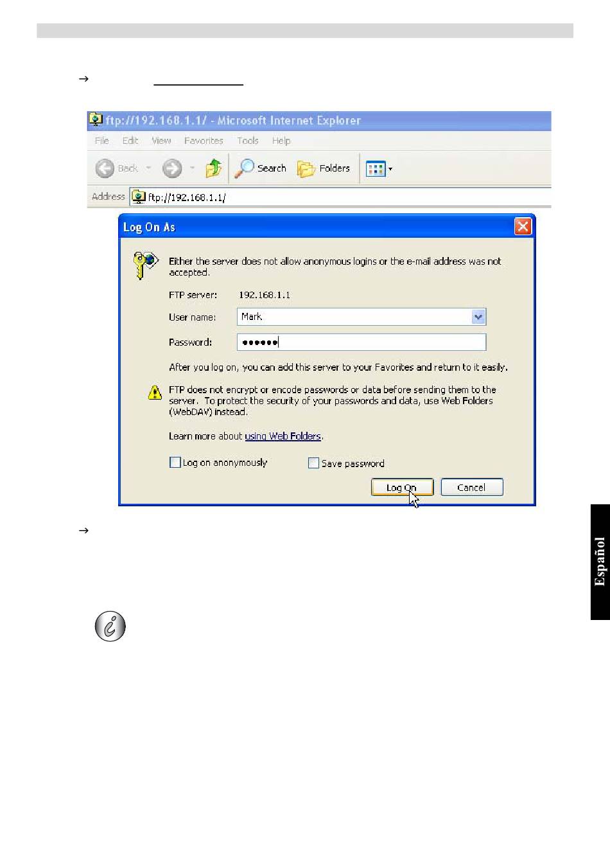Open the Back history dropdown arrow
The width and height of the screenshot is (610, 868).
(148, 168)
